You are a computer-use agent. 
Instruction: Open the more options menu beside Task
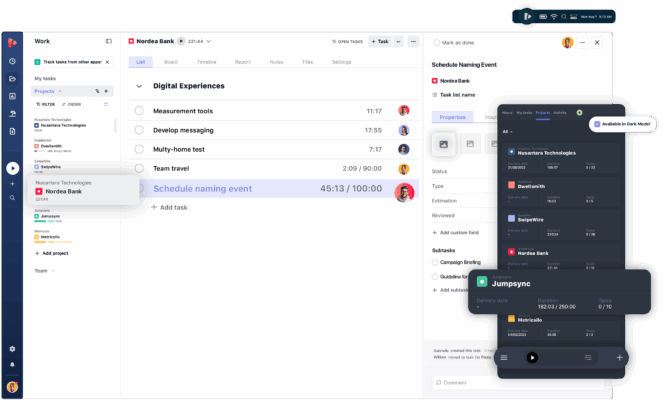[x=414, y=41]
